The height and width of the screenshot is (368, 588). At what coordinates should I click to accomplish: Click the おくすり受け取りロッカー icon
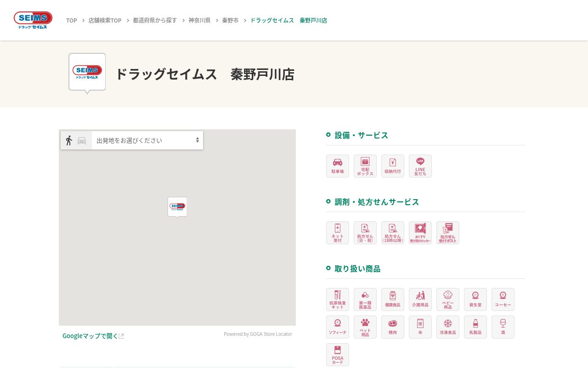tap(420, 233)
